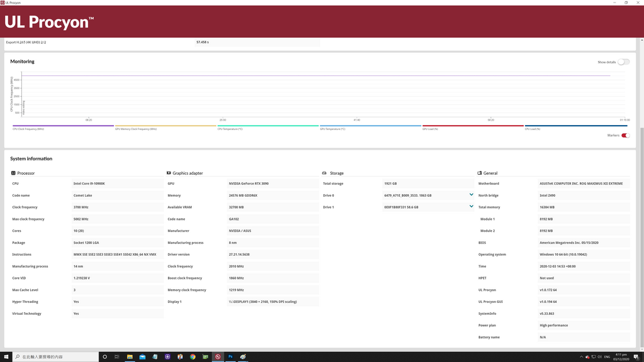Toggle GPU Load legend series
Viewport: 644px width, 362px height.
click(473, 127)
